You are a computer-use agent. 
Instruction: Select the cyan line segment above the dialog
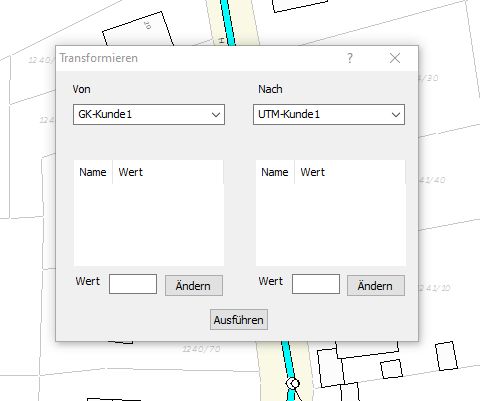coord(228,22)
